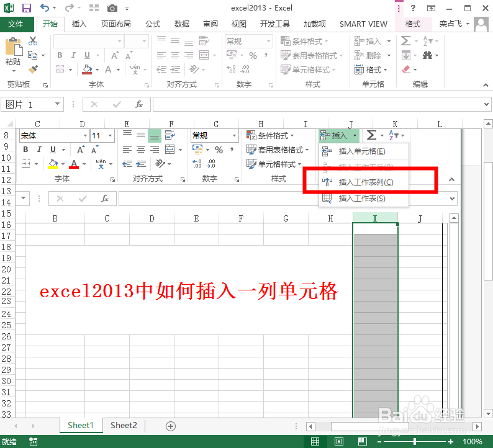The image size is (493, 448).
Task: Expand the formula bar with the chevron
Action: click(486, 104)
